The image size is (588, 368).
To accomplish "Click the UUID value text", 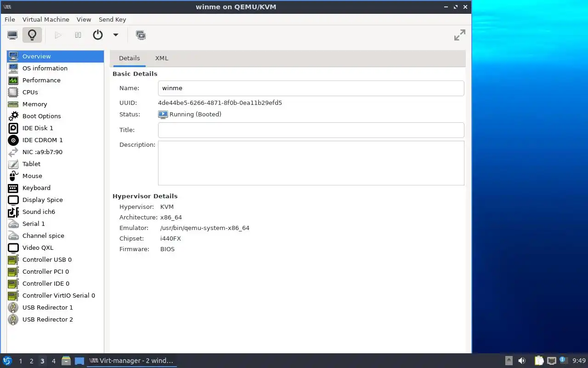I will (220, 103).
